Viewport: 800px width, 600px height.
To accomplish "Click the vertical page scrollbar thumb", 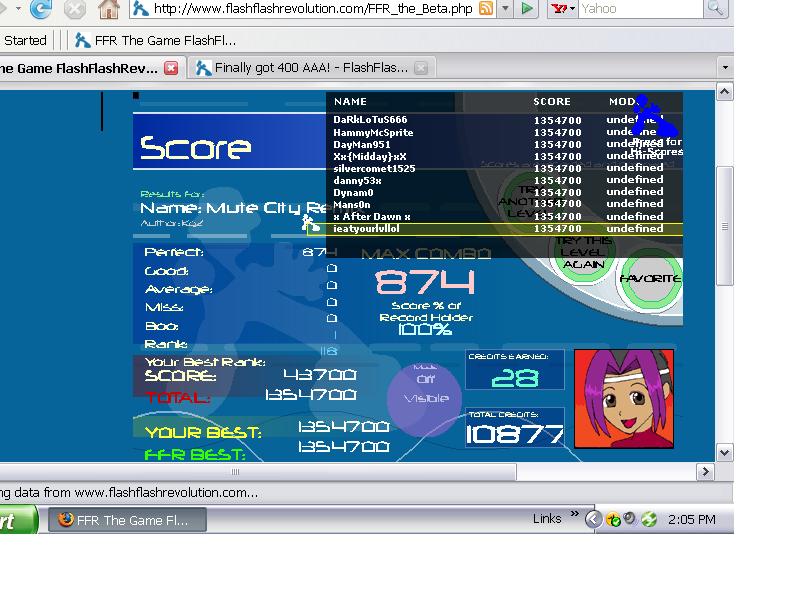I will pyautogui.click(x=724, y=226).
